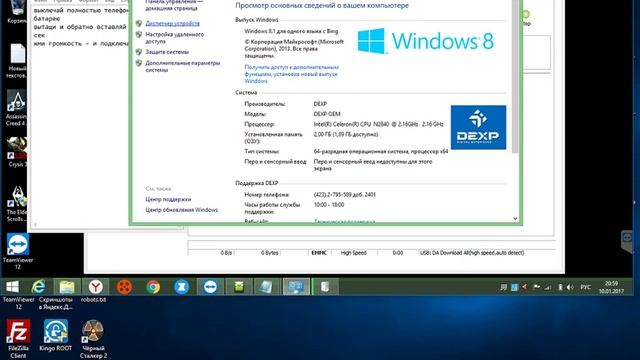This screenshot has height=360, width=640.
Task: Click the DEXP manufacturer logo
Action: point(478,127)
